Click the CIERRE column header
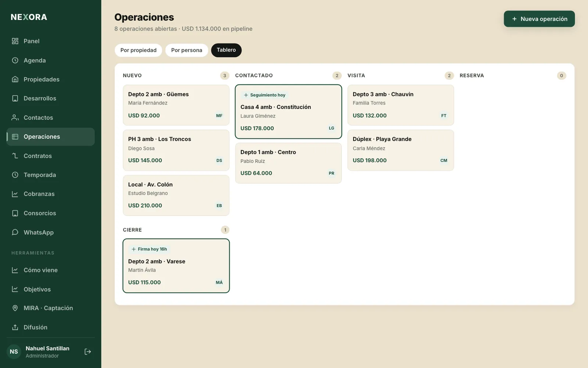This screenshot has height=368, width=588. coord(132,230)
